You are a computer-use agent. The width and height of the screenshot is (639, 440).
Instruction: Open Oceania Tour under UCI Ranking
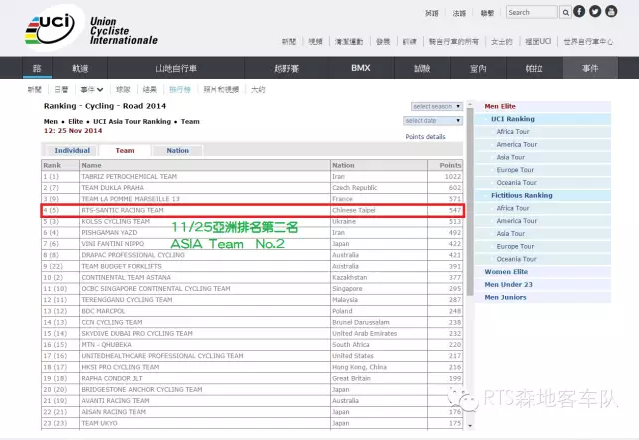tap(516, 183)
